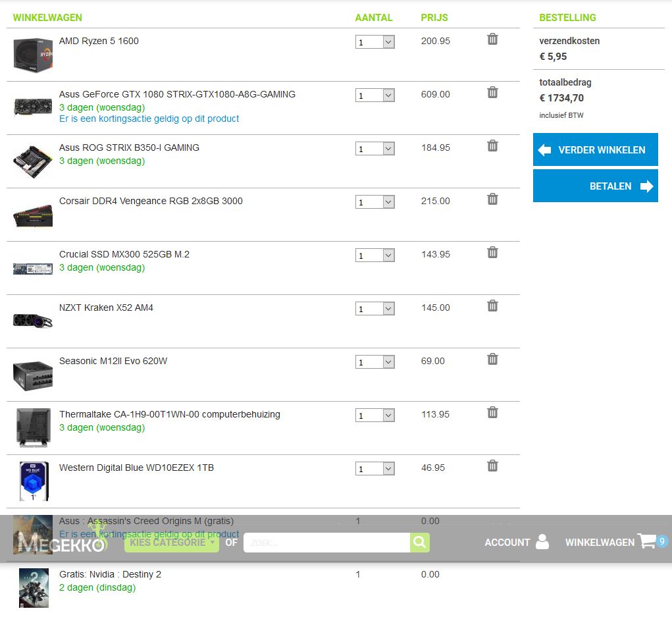The height and width of the screenshot is (617, 672).
Task: Focus the ZOEK search input field
Action: [x=326, y=543]
